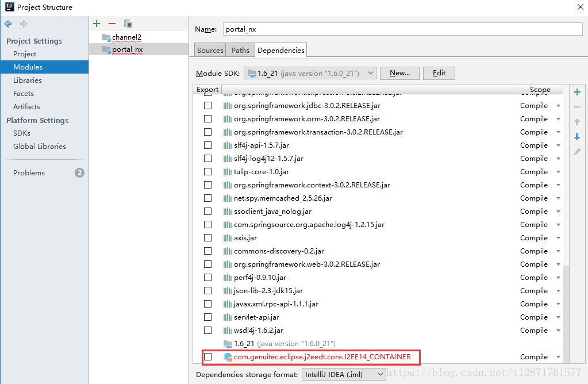588x384 pixels.
Task: Check Export for the J2EE14_CONTAINER entry
Action: (x=207, y=357)
